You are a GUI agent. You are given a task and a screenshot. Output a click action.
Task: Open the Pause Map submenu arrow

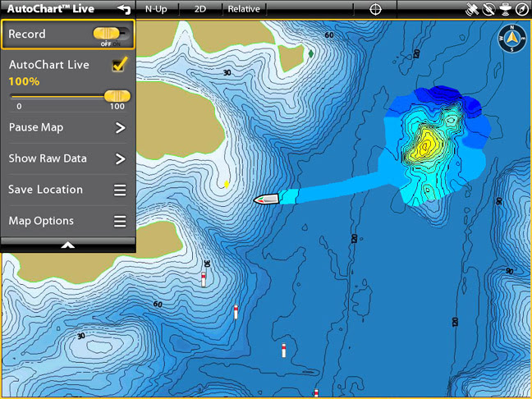tap(121, 128)
